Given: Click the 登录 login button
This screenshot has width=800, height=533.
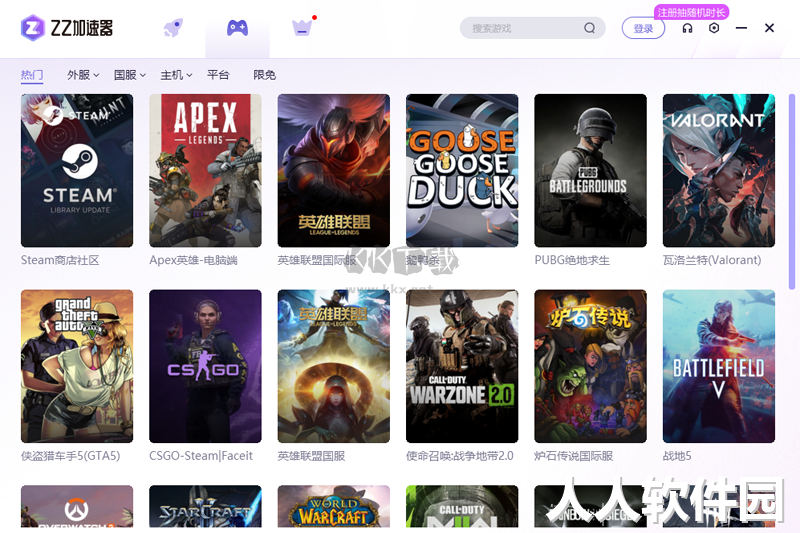Looking at the screenshot, I should (643, 28).
